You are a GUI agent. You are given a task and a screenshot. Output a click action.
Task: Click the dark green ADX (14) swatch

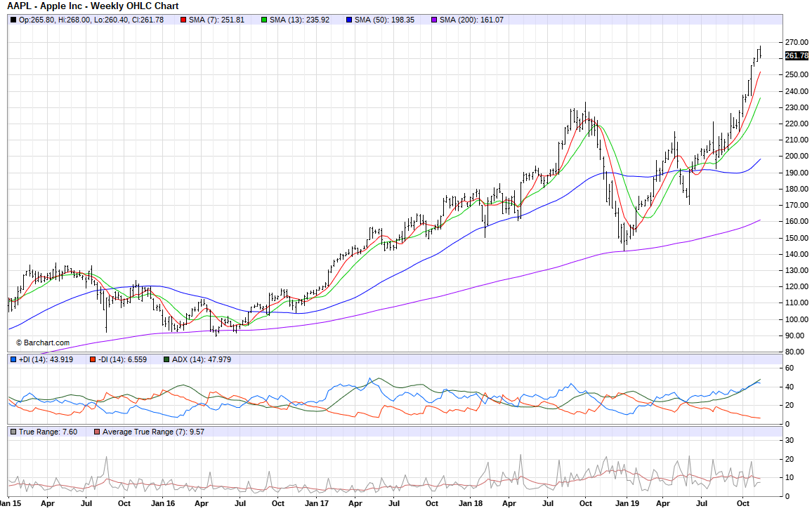pos(166,359)
